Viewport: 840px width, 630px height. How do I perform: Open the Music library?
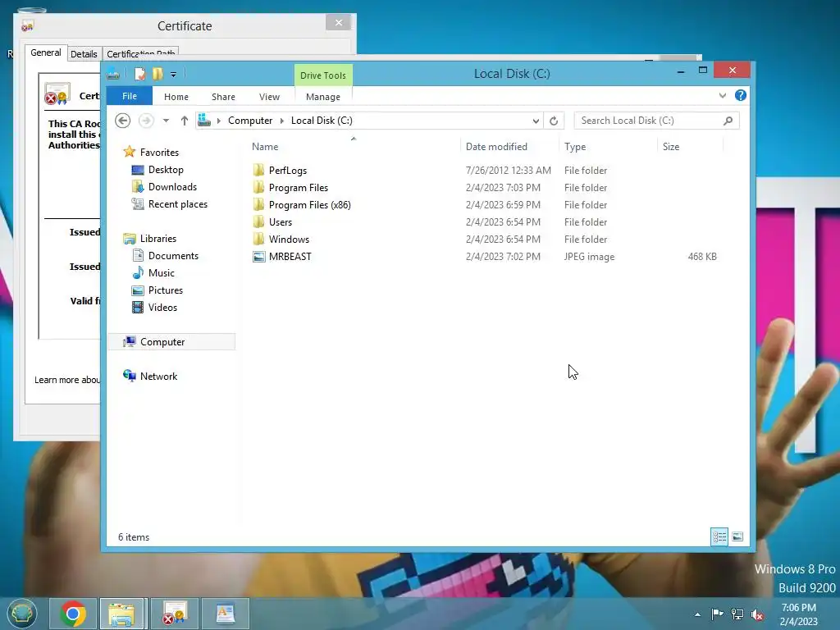(162, 272)
